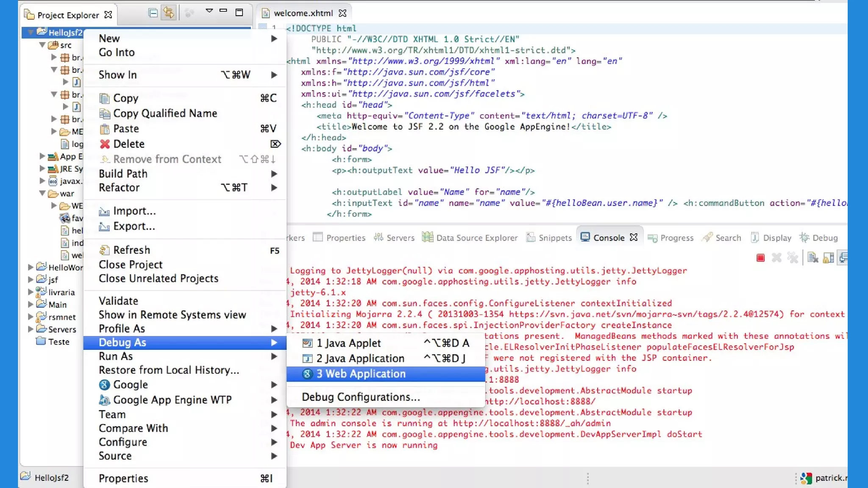Click Collapse All in Project Explorer

153,13
